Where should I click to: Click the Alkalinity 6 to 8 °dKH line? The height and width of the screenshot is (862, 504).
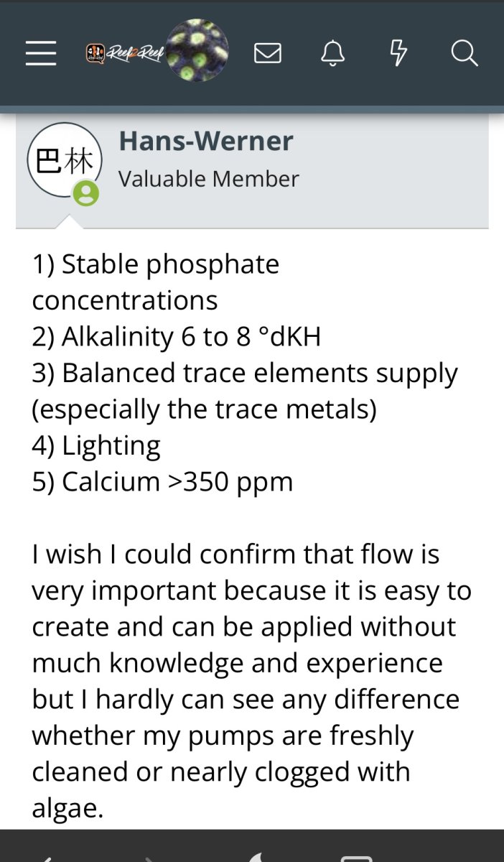176,337
